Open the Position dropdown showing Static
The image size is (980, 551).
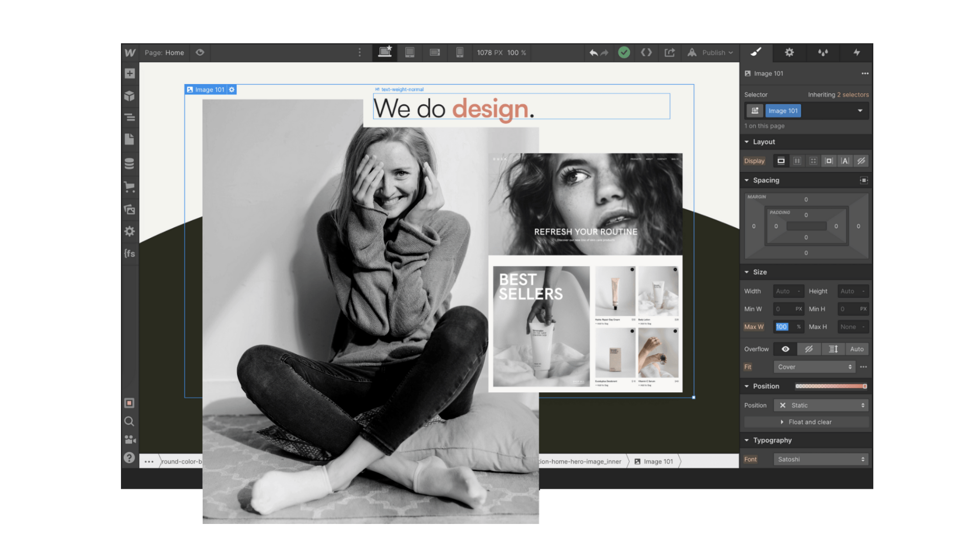tap(821, 405)
